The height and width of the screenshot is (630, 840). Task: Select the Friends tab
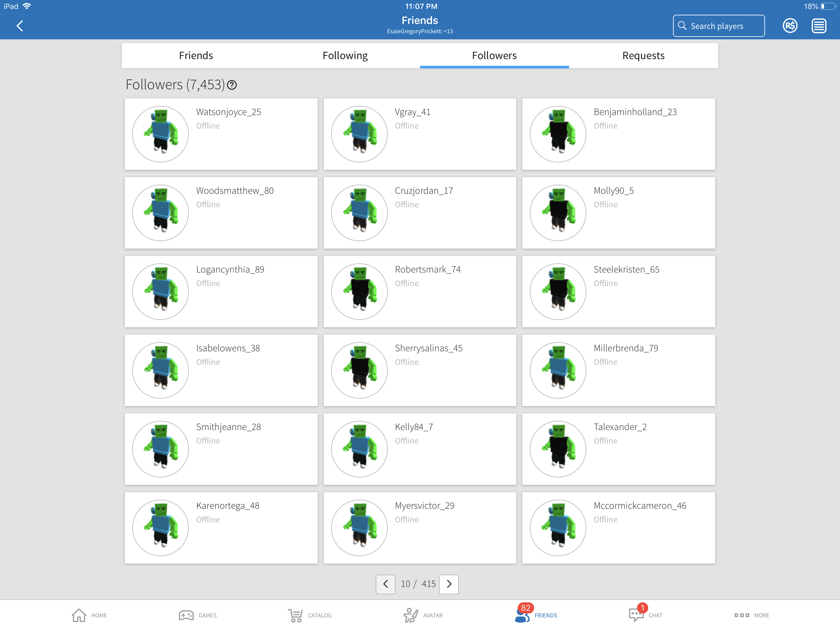[x=196, y=56]
